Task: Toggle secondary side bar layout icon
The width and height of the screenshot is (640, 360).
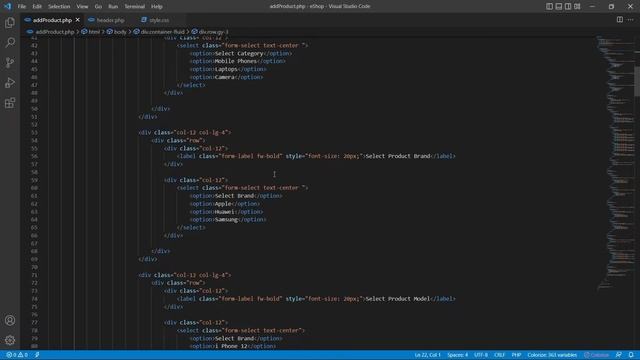Action: [568, 6]
